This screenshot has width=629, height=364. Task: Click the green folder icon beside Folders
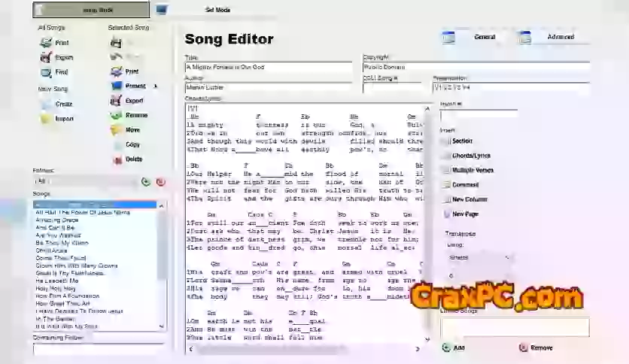click(x=146, y=182)
